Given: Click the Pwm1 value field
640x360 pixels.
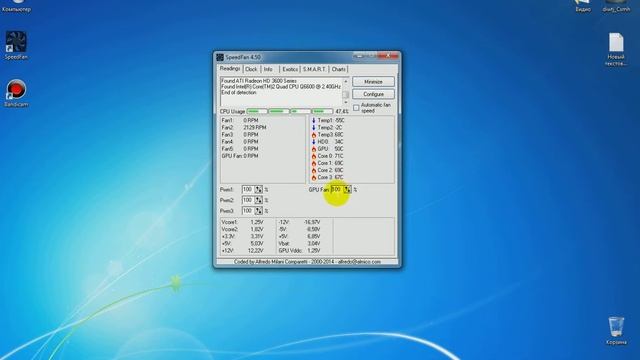Looking at the screenshot, I should pyautogui.click(x=248, y=189).
